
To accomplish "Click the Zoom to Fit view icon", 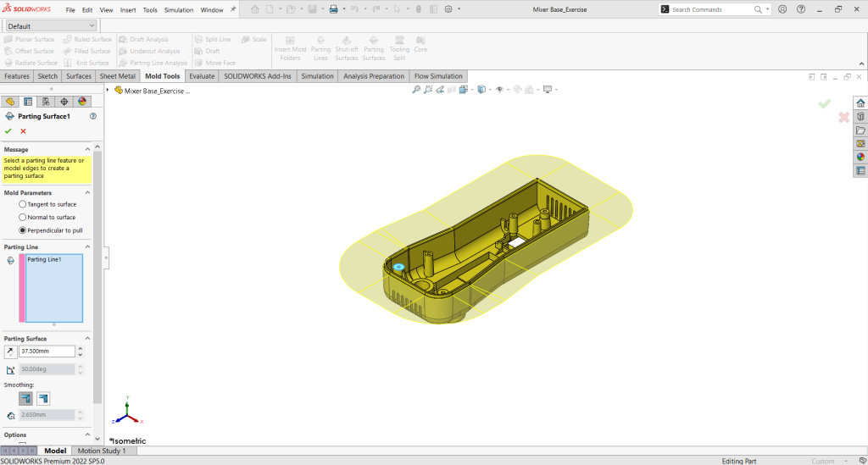I will coord(416,90).
